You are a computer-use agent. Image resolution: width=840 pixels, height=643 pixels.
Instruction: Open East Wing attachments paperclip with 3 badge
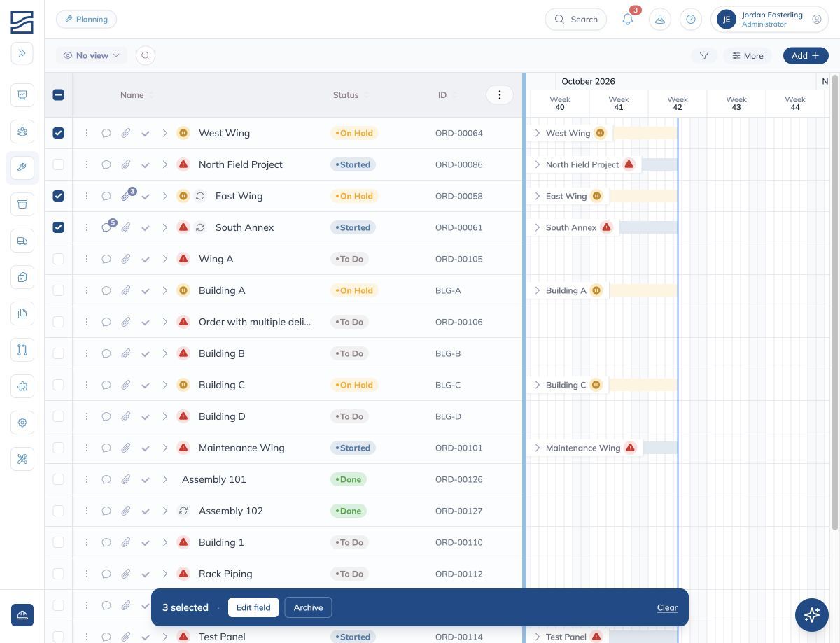click(x=127, y=196)
